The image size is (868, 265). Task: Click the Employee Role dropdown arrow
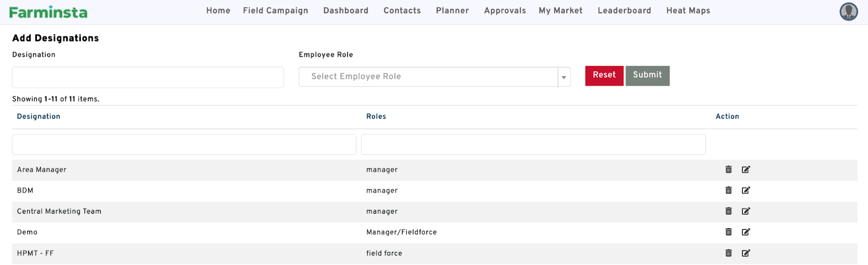click(564, 77)
